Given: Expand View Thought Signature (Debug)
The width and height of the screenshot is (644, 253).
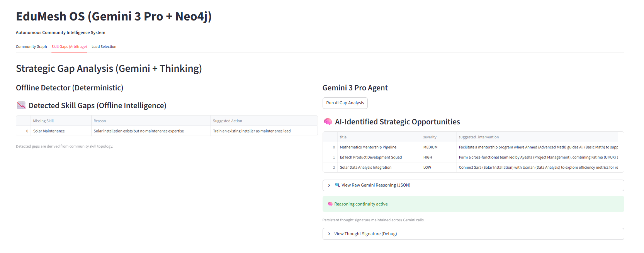Looking at the screenshot, I should tap(365, 234).
